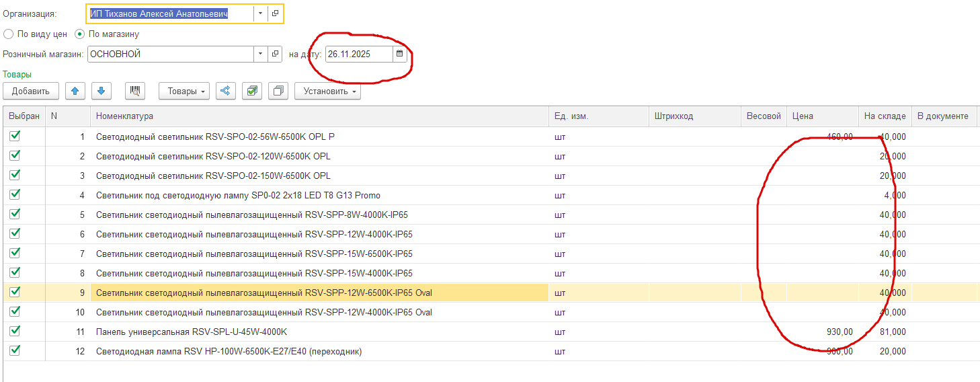Viewport: 980px width, 382px height.
Task: Select row Светодиодный светильник RSV-SPO-02-56W-6500K OPL P
Action: [490, 137]
